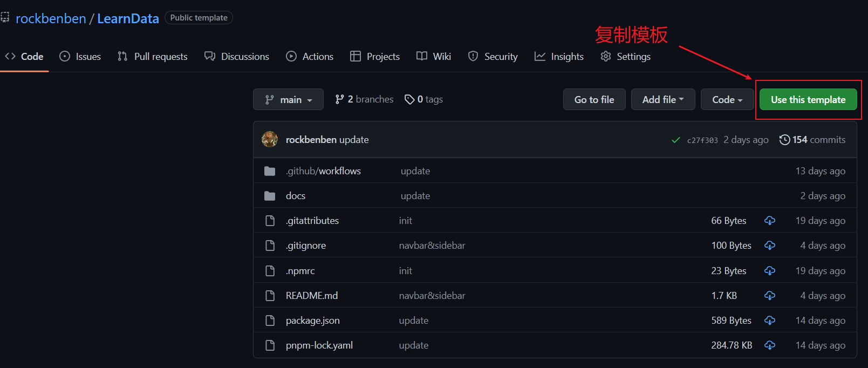Click the file icon beside pnpm-lock.yaml

[x=270, y=345]
